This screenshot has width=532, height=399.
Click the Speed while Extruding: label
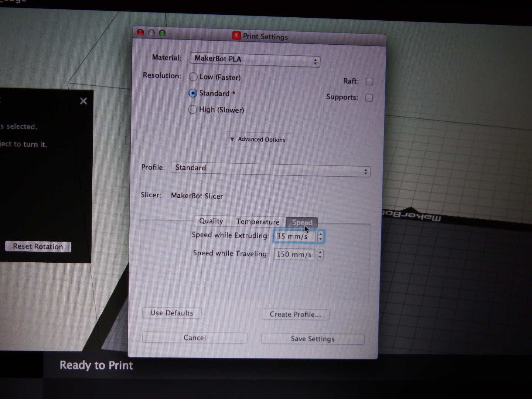[x=231, y=235]
